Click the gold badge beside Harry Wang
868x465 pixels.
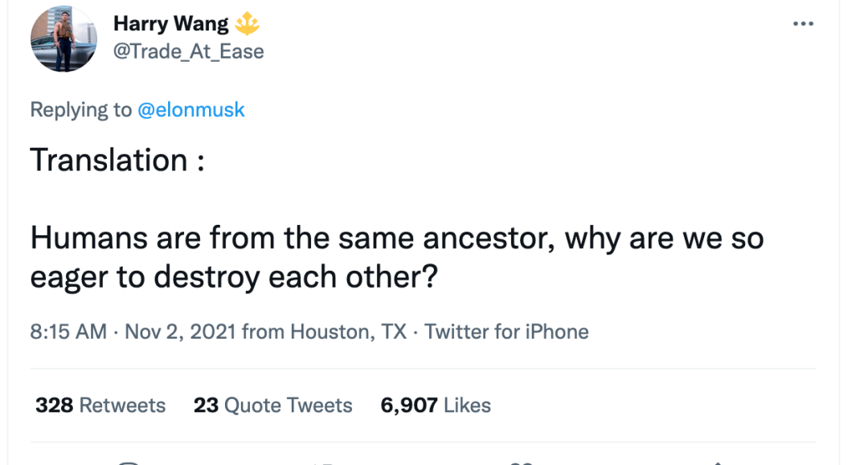pyautogui.click(x=248, y=24)
